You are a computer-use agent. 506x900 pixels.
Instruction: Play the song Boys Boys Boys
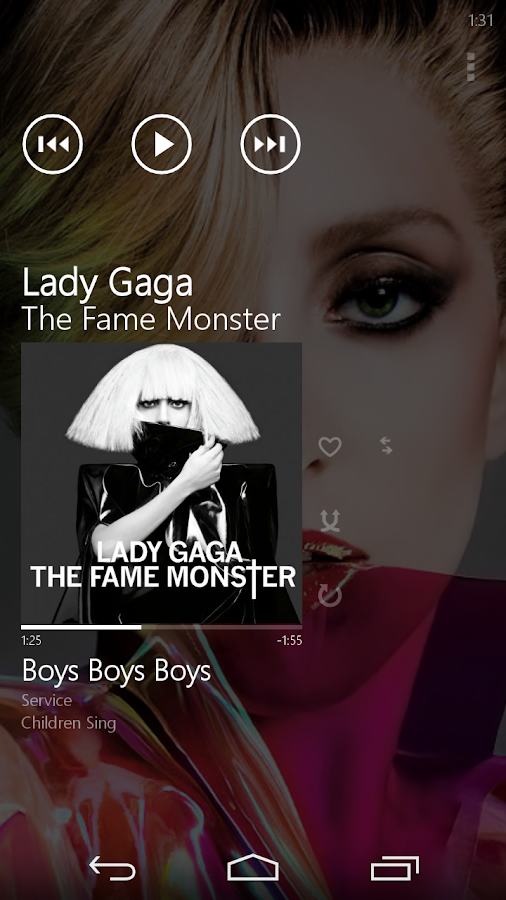point(161,144)
